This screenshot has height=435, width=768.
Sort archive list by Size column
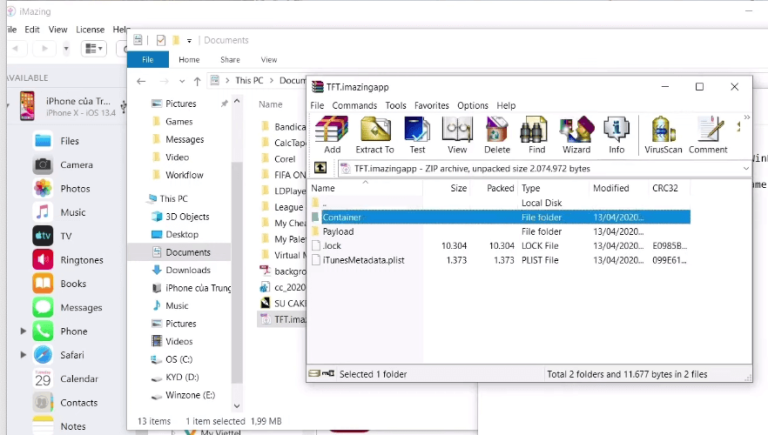point(458,188)
